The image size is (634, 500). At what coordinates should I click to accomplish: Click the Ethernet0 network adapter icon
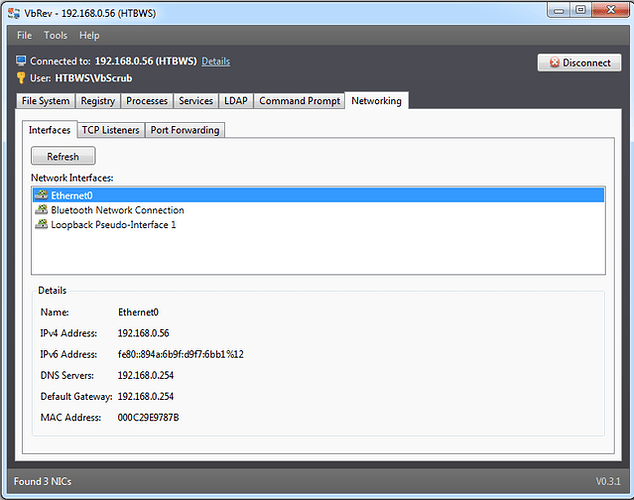click(41, 195)
